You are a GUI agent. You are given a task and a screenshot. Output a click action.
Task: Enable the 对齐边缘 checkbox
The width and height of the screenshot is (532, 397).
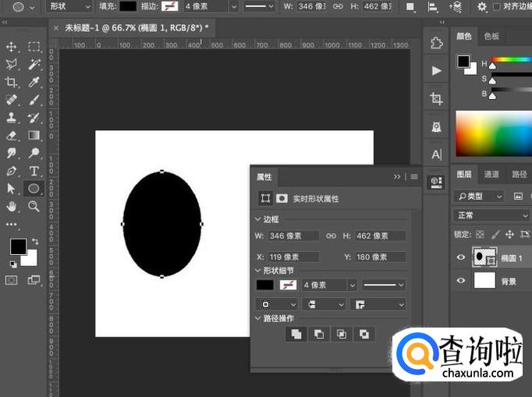[x=497, y=7]
